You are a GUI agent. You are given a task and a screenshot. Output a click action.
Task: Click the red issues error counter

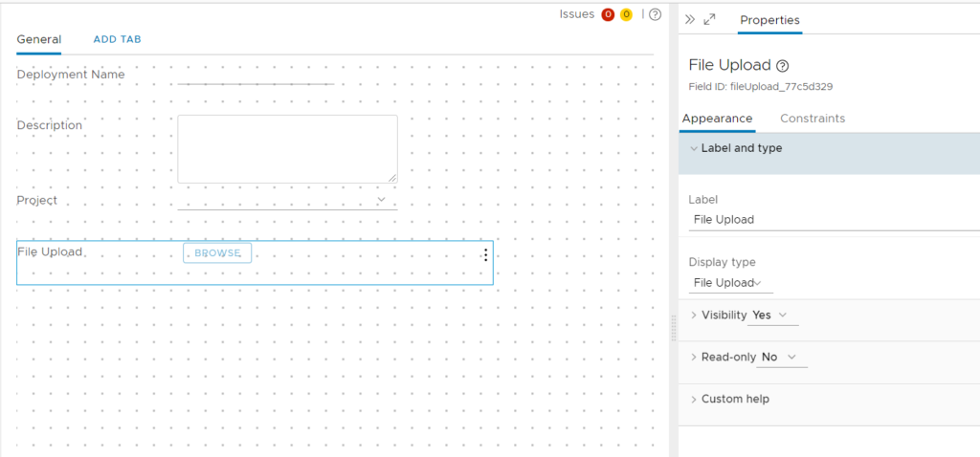click(608, 14)
